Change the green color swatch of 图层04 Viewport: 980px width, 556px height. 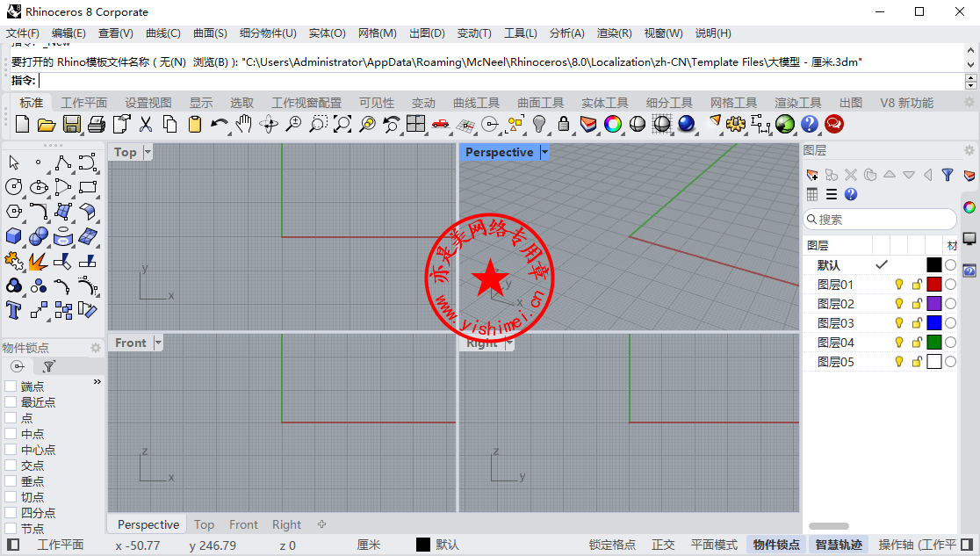[934, 343]
